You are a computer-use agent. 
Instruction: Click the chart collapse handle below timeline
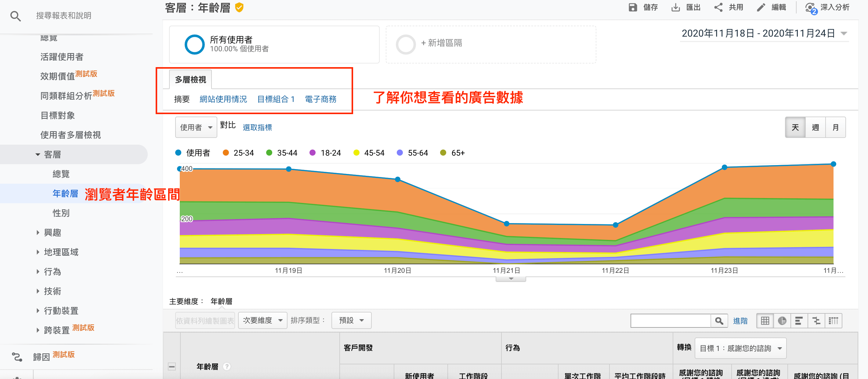(x=511, y=279)
